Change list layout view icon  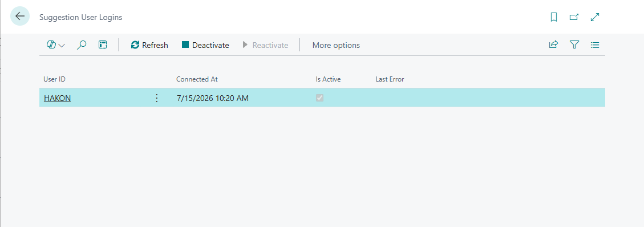[595, 44]
